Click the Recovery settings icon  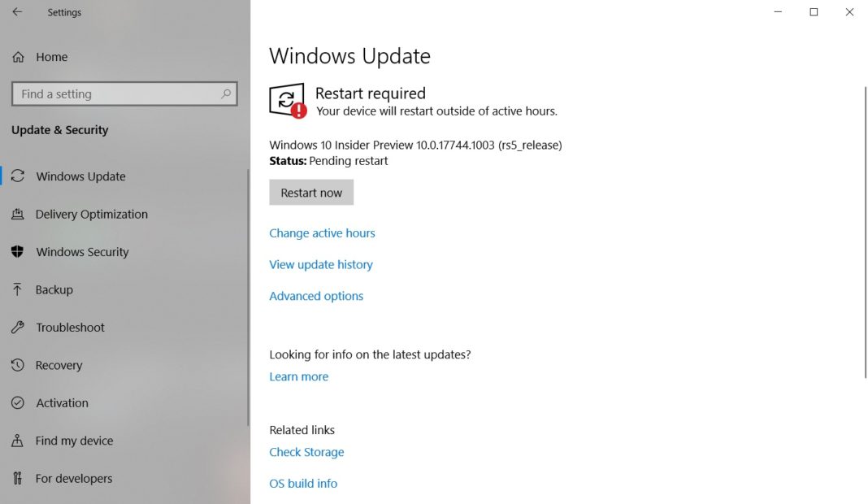tap(18, 365)
